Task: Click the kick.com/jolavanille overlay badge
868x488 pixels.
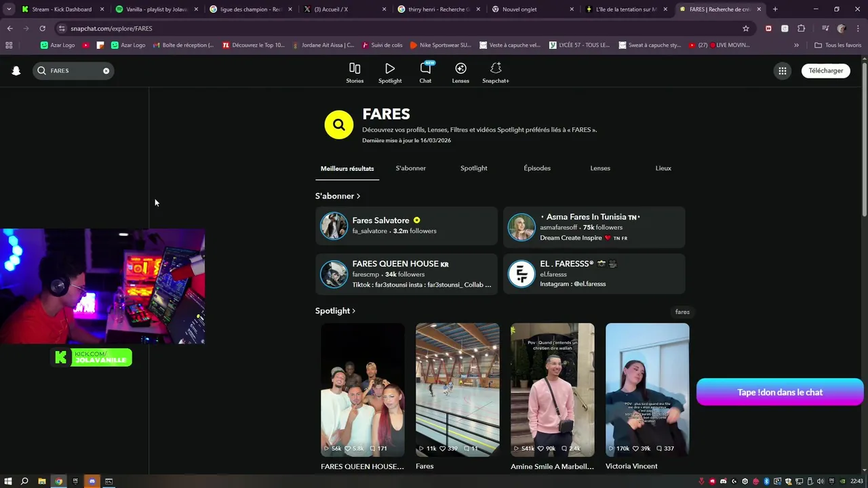Action: coord(92,357)
